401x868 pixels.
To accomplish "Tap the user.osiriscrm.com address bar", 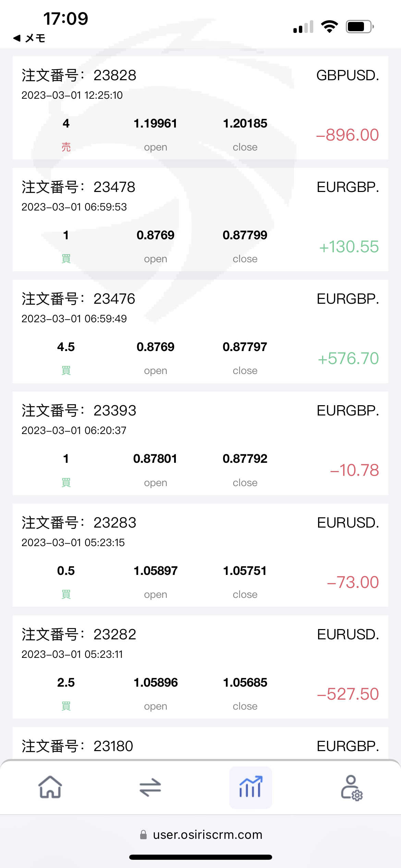I will click(x=207, y=835).
